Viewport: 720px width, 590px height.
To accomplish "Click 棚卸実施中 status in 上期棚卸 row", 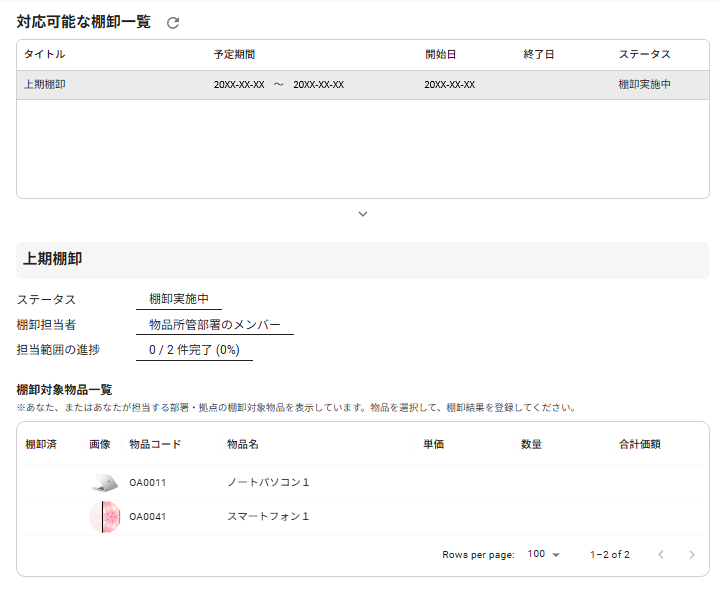I will (645, 84).
